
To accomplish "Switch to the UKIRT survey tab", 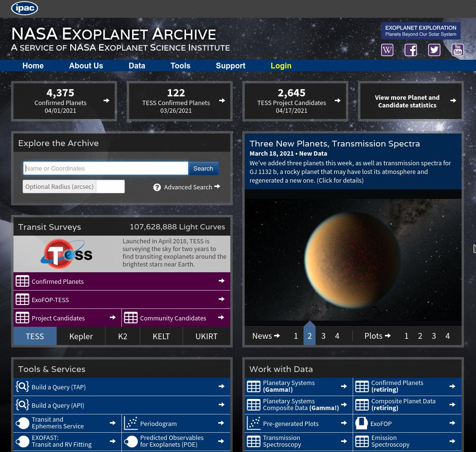I will click(206, 336).
